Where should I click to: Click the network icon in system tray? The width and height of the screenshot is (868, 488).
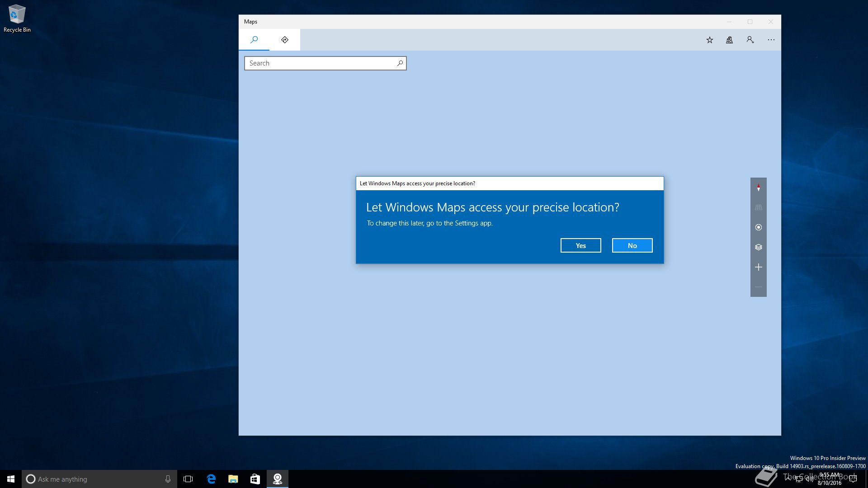pyautogui.click(x=799, y=479)
